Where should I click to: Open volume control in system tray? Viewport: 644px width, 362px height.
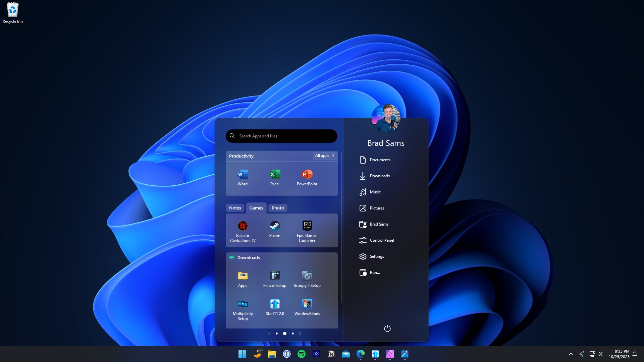point(600,354)
